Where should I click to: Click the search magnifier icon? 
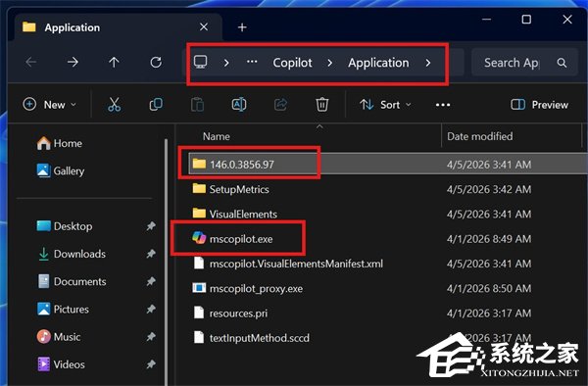click(562, 63)
